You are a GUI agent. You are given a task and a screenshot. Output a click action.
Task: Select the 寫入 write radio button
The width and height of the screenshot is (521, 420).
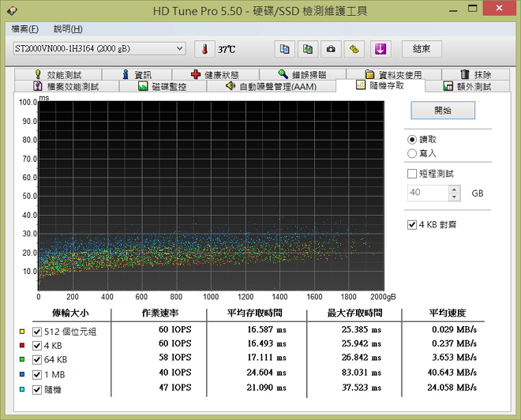(412, 153)
